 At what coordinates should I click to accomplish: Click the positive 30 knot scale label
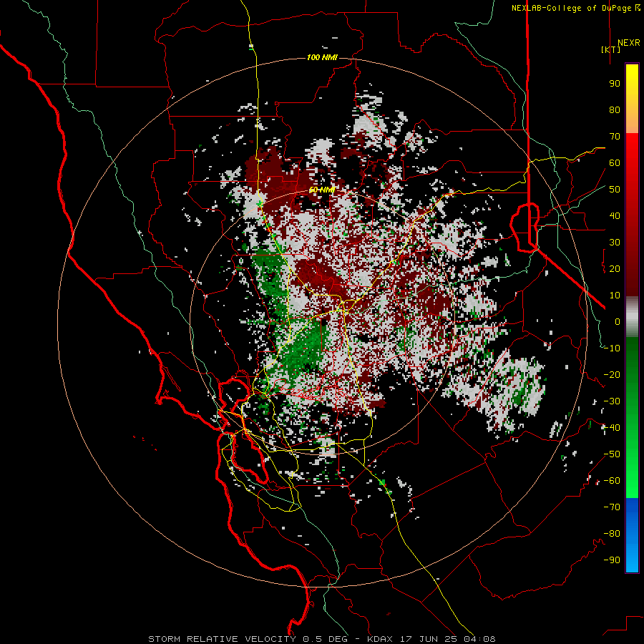tap(615, 243)
